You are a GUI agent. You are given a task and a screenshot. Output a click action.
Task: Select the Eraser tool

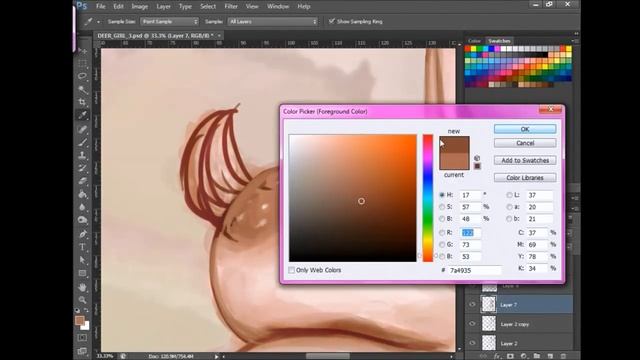click(x=83, y=181)
